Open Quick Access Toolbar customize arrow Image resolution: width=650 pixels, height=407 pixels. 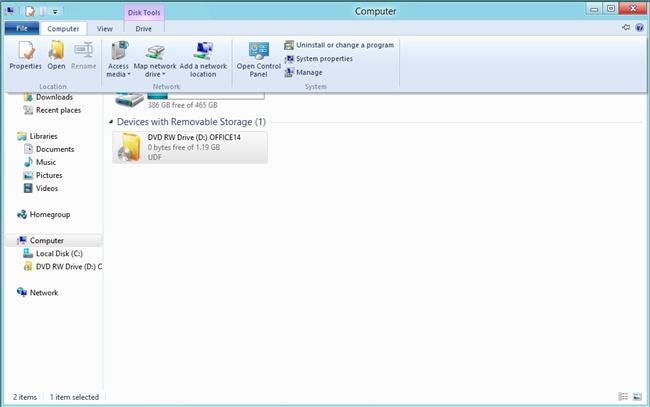click(55, 12)
